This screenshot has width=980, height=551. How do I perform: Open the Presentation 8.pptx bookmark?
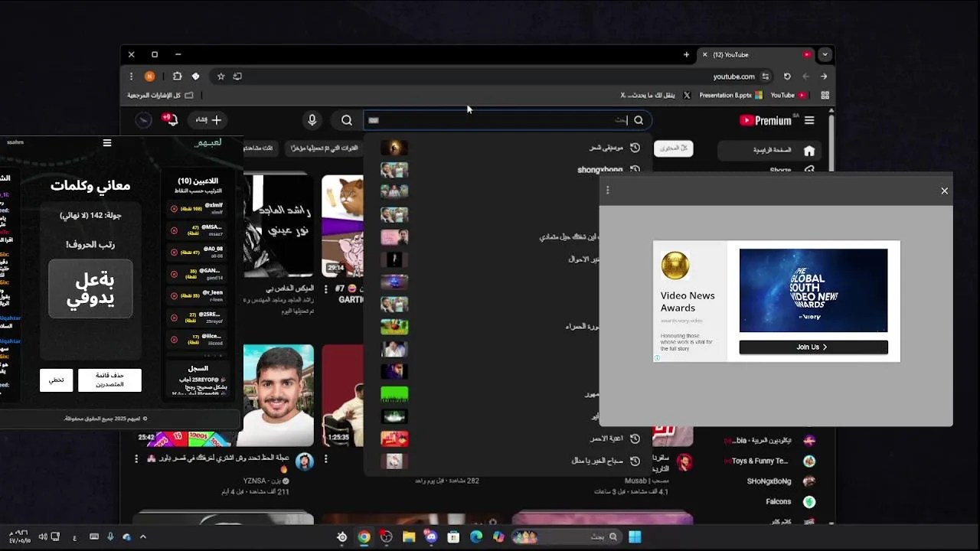coord(730,96)
